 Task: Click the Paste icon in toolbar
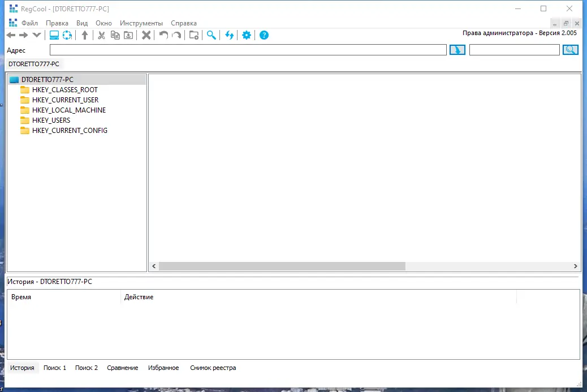point(128,35)
